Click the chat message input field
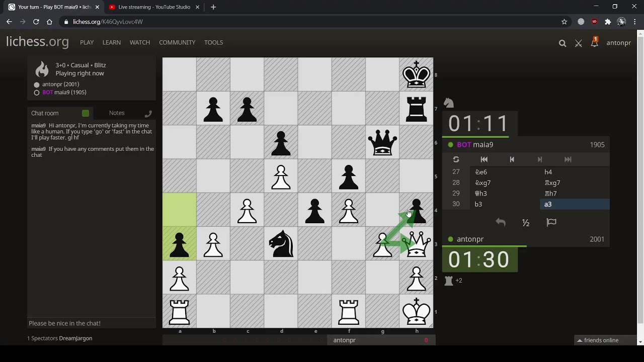Viewport: 644px width, 362px height. tap(92, 323)
